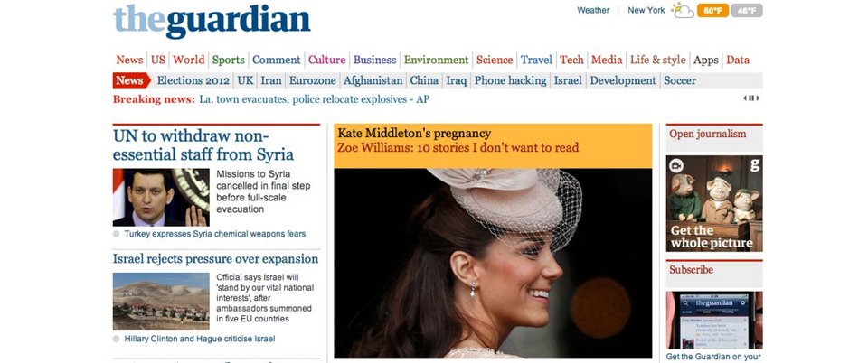Image resolution: width=868 pixels, height=363 pixels.
Task: Open Zoe Williams 10 stories link
Action: [458, 147]
